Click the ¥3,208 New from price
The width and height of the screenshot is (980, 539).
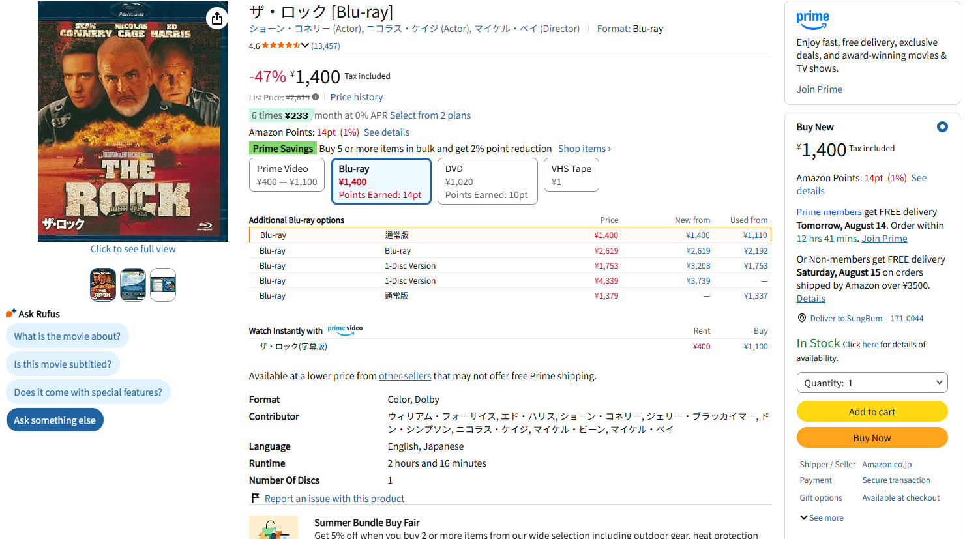click(698, 266)
